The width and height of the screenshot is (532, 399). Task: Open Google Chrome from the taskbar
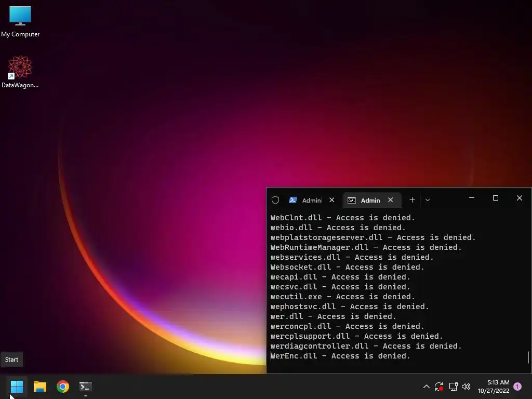coord(63,387)
